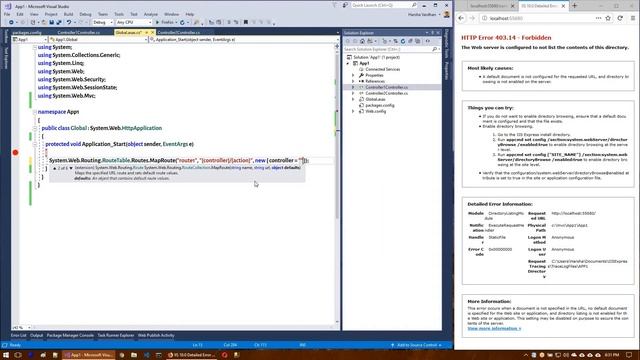Close the Global.asax.cs editor tab
Image resolution: width=640 pixels, height=360 pixels.
point(153,33)
